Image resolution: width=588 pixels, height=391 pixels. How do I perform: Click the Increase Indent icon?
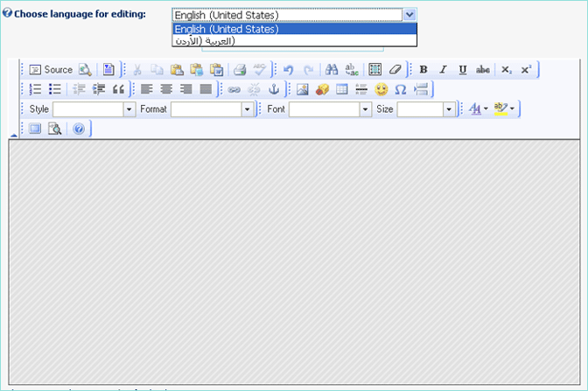tap(99, 89)
